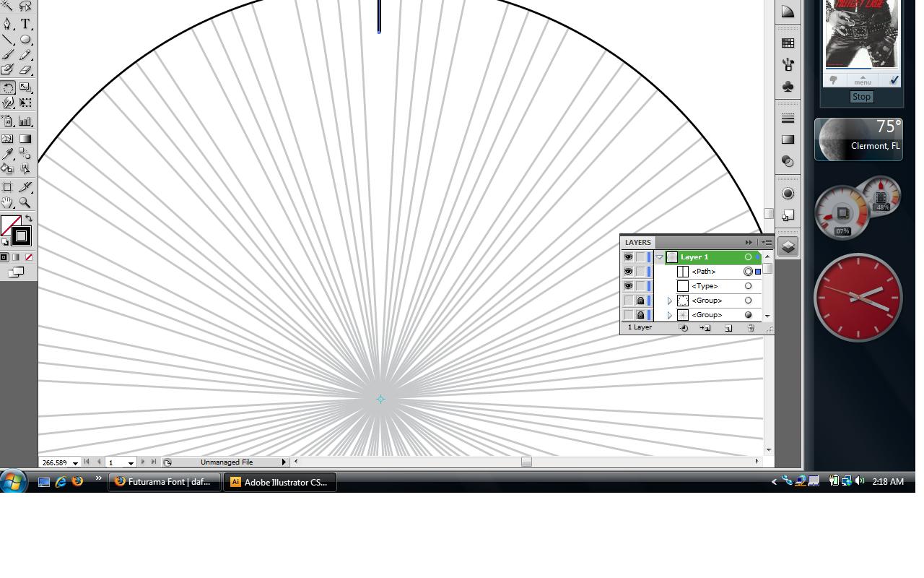Open the zoom level dropdown

(x=75, y=462)
